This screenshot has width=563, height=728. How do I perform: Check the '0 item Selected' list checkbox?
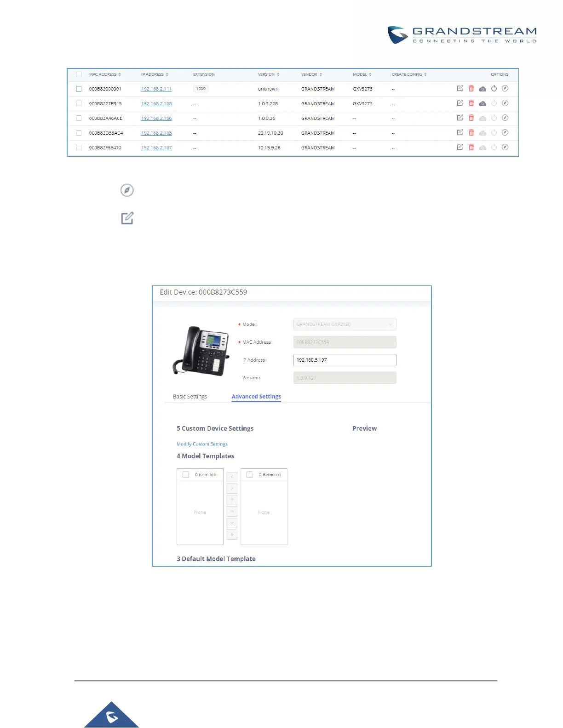click(x=250, y=475)
